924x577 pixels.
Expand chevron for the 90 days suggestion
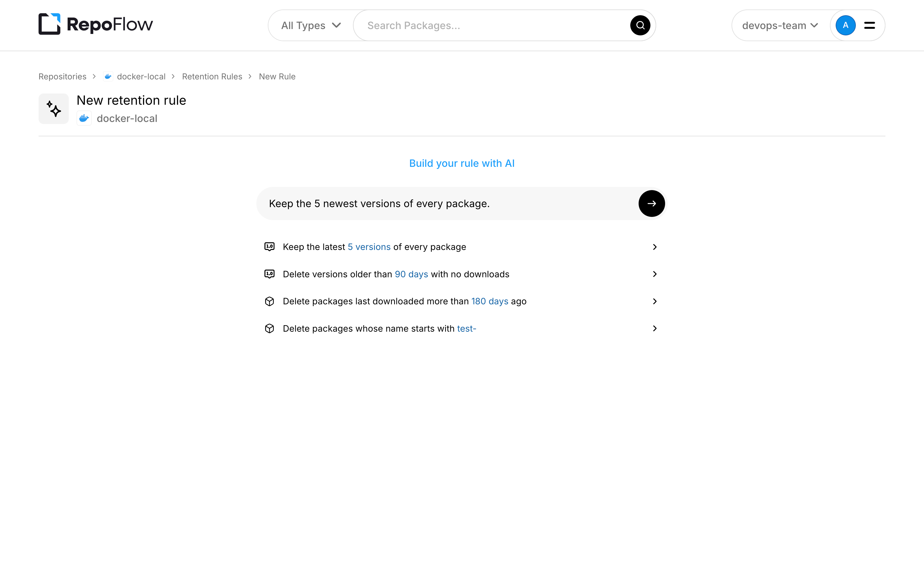click(655, 274)
